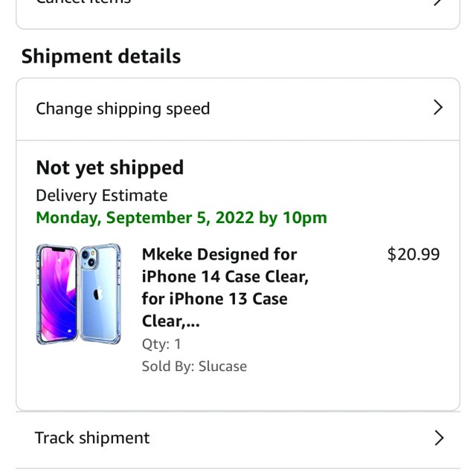Click the Shipment details section heading
Image resolution: width=476 pixels, height=476 pixels.
tap(101, 57)
